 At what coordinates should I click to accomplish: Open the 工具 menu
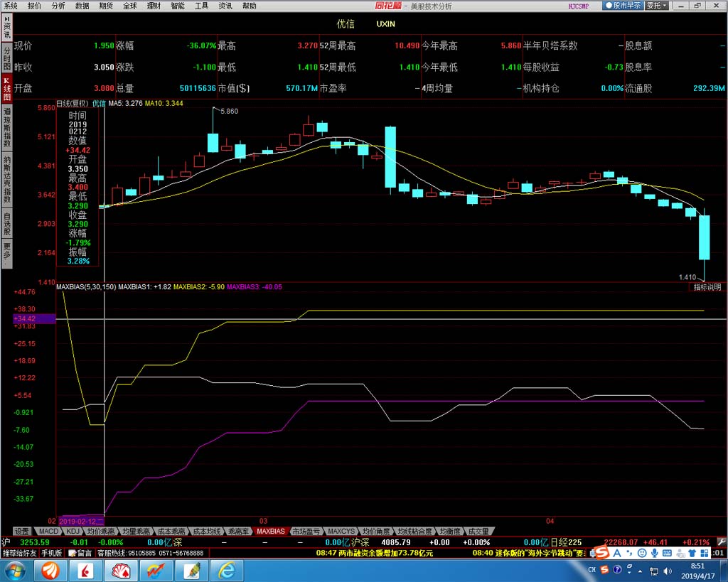(201, 6)
